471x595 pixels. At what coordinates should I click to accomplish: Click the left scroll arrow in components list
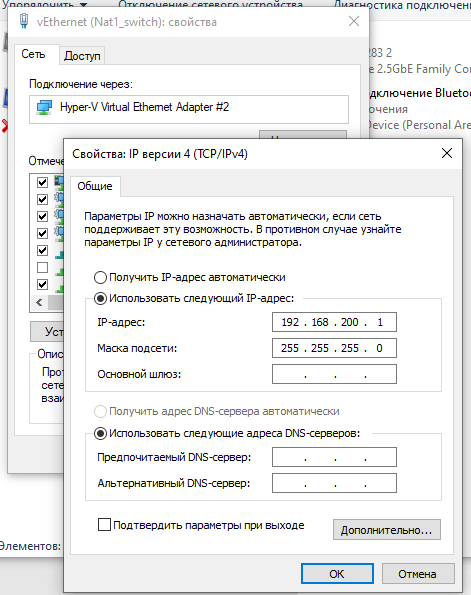[x=39, y=302]
